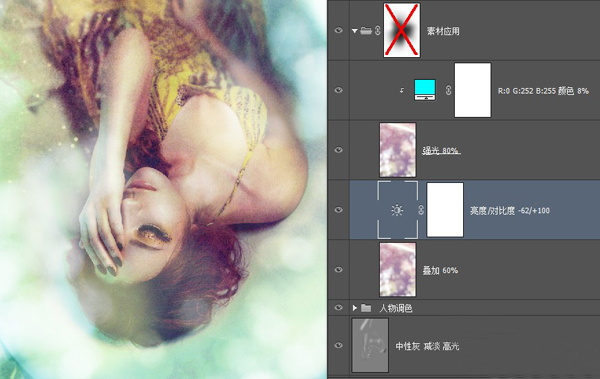Toggle visibility of the 强光 80% layer
600x379 pixels.
tap(338, 150)
